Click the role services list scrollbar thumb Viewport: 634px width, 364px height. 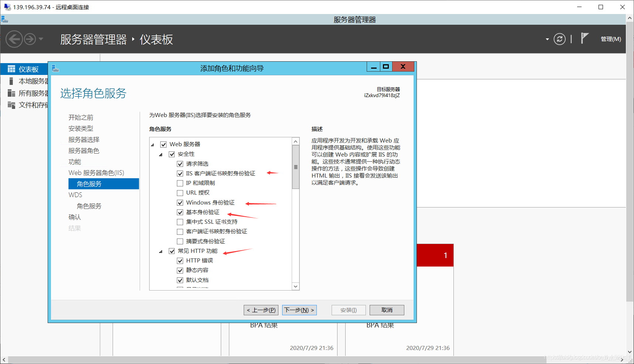pyautogui.click(x=295, y=167)
